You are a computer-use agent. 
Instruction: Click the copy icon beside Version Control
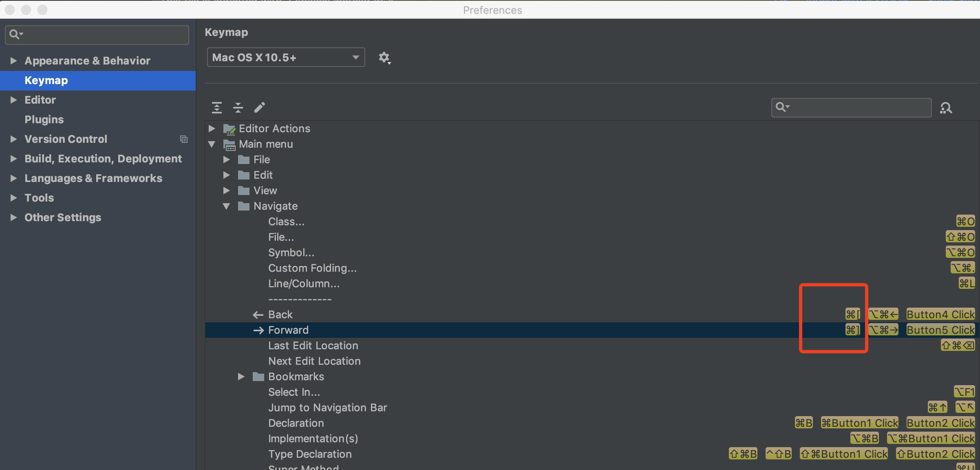(184, 139)
